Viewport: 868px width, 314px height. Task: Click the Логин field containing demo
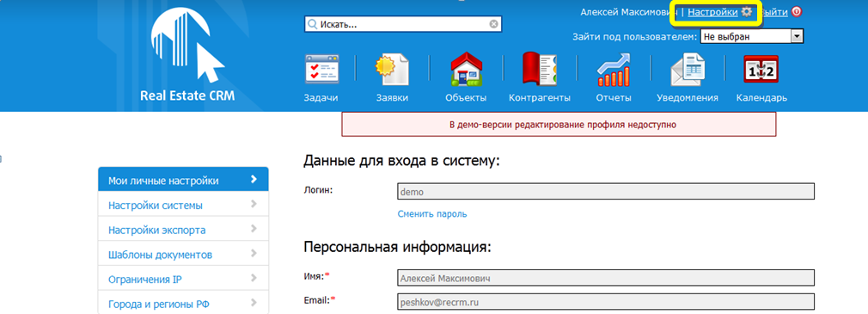(606, 192)
